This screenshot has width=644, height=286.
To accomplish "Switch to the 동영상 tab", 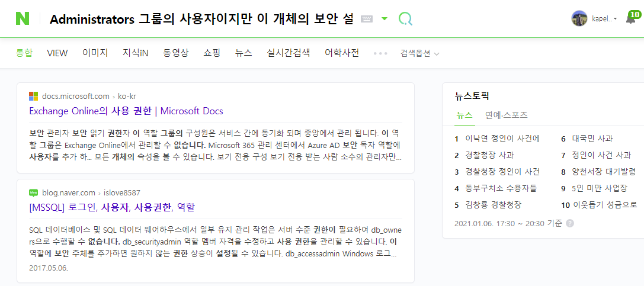I will 176,53.
